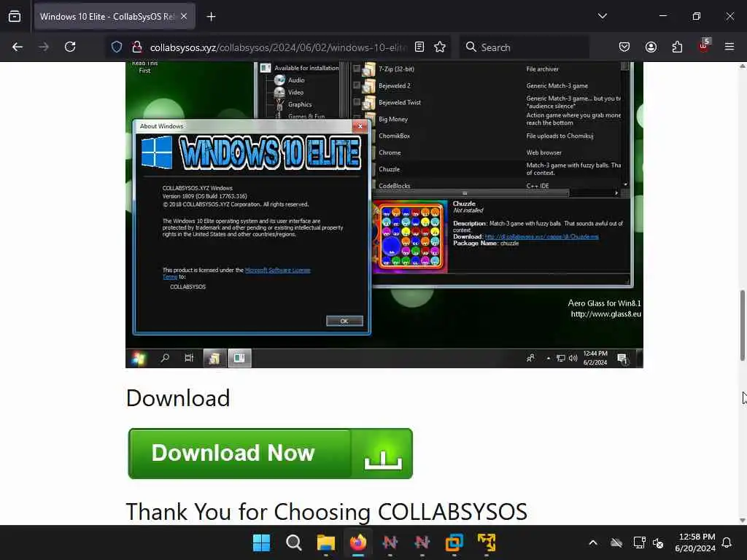747x560 pixels.
Task: Click the Firefox taskbar icon
Action: 357,542
